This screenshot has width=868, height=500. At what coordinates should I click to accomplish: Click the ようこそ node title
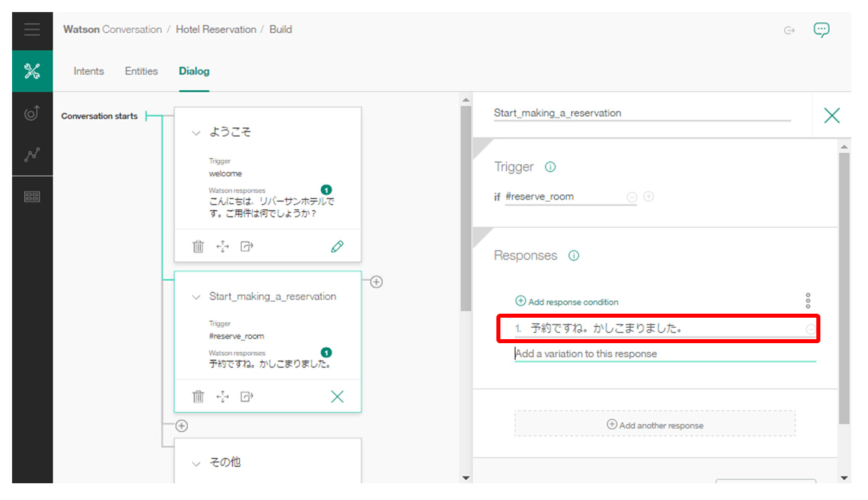(230, 133)
